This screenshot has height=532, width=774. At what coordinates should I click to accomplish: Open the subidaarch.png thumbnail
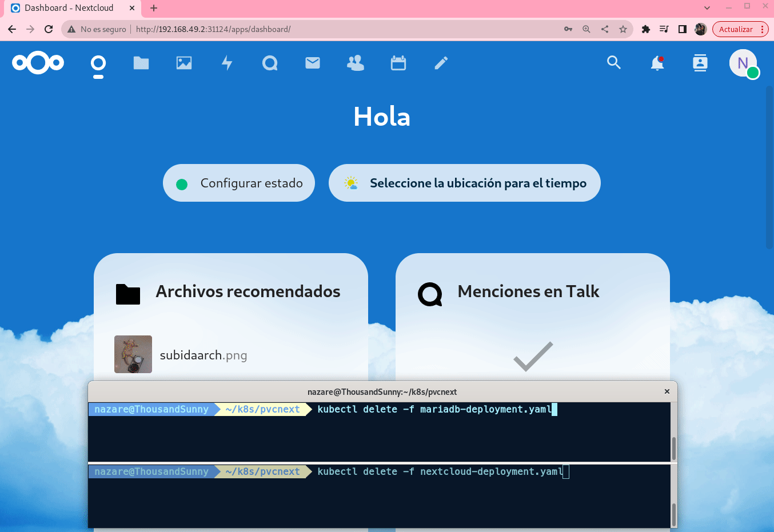(x=133, y=354)
